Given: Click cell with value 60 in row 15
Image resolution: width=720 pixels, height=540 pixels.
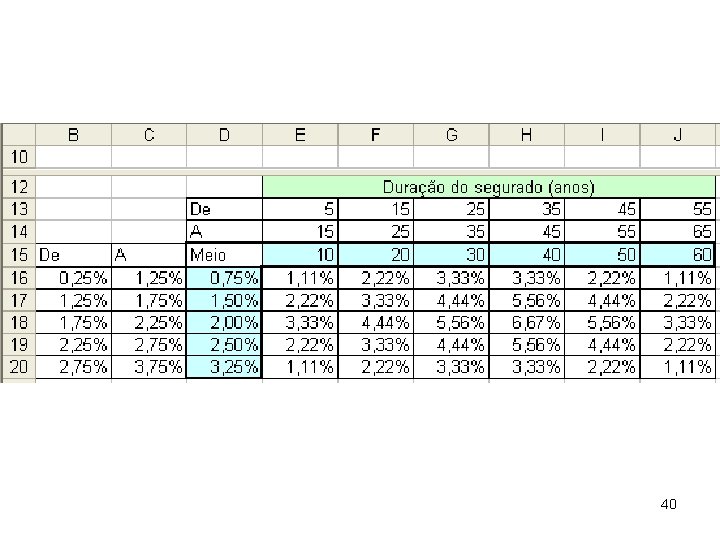Looking at the screenshot, I should pyautogui.click(x=679, y=255).
